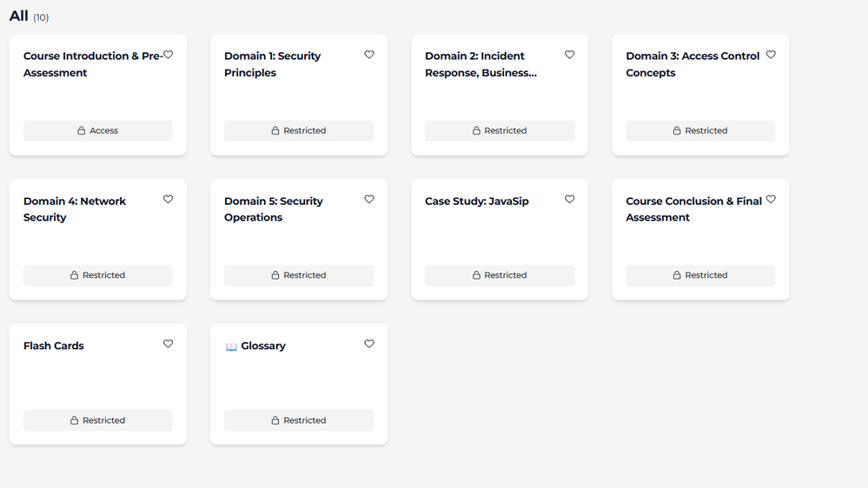Click Restricted button under Domain 1: Security Principles
The width and height of the screenshot is (868, 488).
[298, 131]
